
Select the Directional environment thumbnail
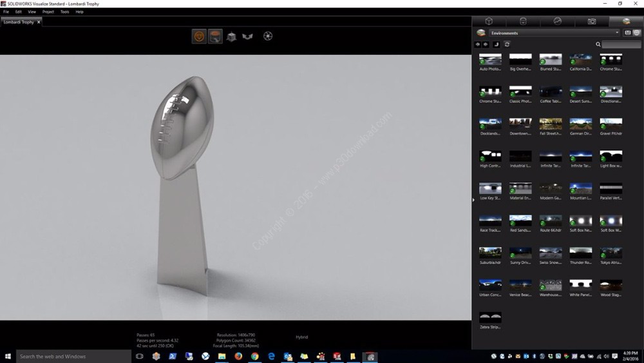point(611,92)
